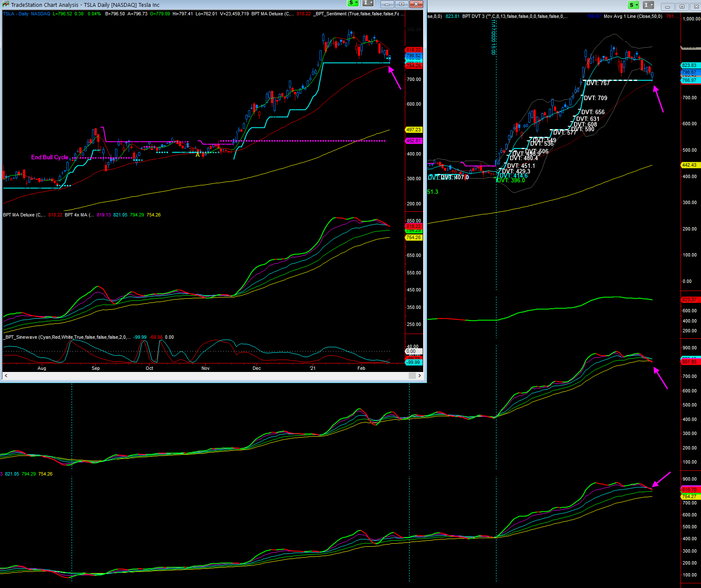
Task: Open the green symbol link dropdown in the back chart window
Action: (634, 5)
